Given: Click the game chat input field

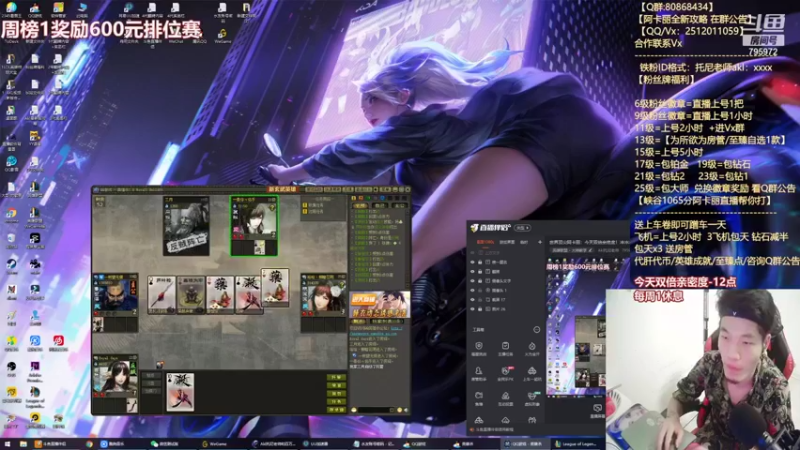Looking at the screenshot, I should (x=375, y=410).
